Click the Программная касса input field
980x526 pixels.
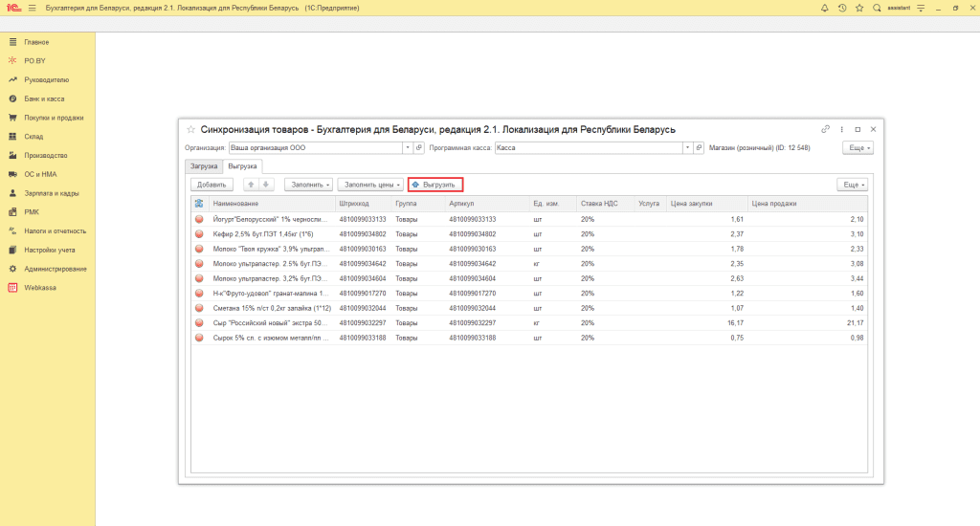pos(589,148)
